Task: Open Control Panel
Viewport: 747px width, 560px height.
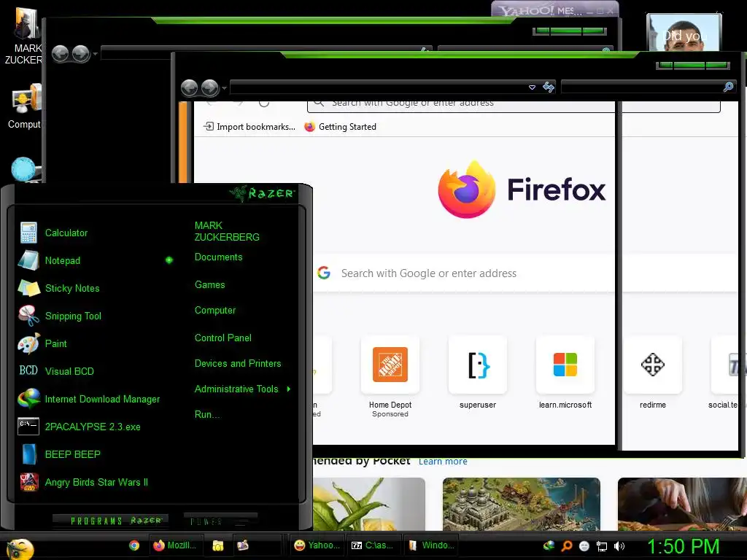Action: coord(223,338)
